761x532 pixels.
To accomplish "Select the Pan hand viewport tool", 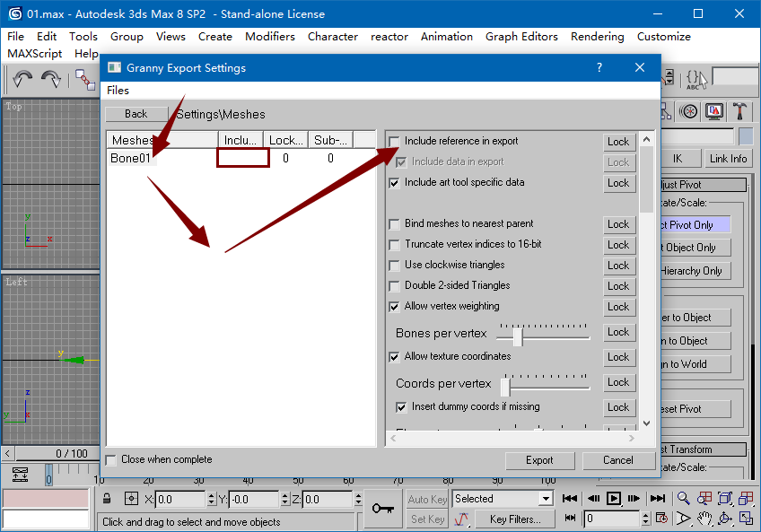I will tap(704, 519).
